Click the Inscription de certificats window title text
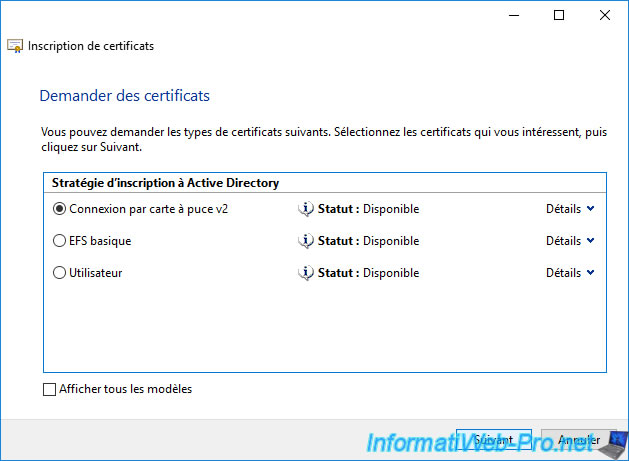629x461 pixels. point(91,46)
